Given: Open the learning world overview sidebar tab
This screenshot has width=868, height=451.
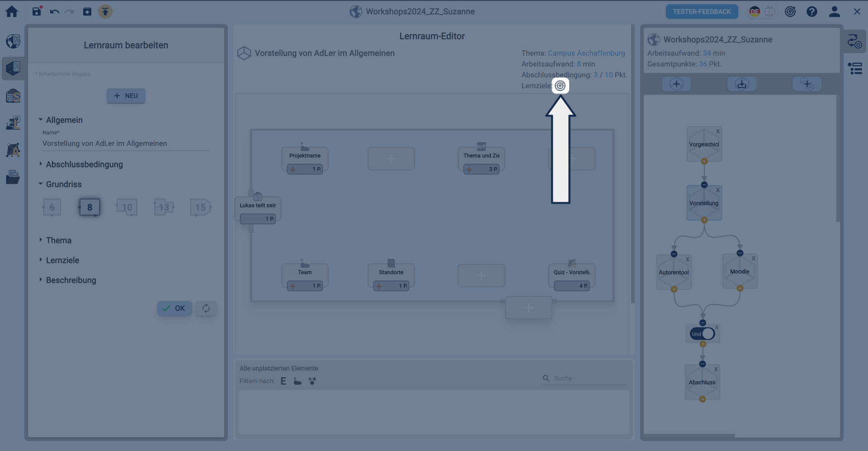Looking at the screenshot, I should point(13,41).
